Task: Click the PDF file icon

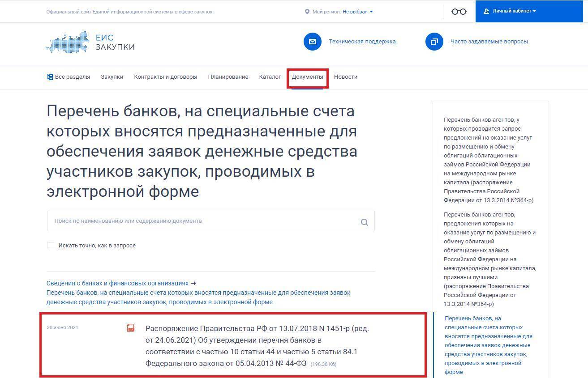Action: [131, 328]
